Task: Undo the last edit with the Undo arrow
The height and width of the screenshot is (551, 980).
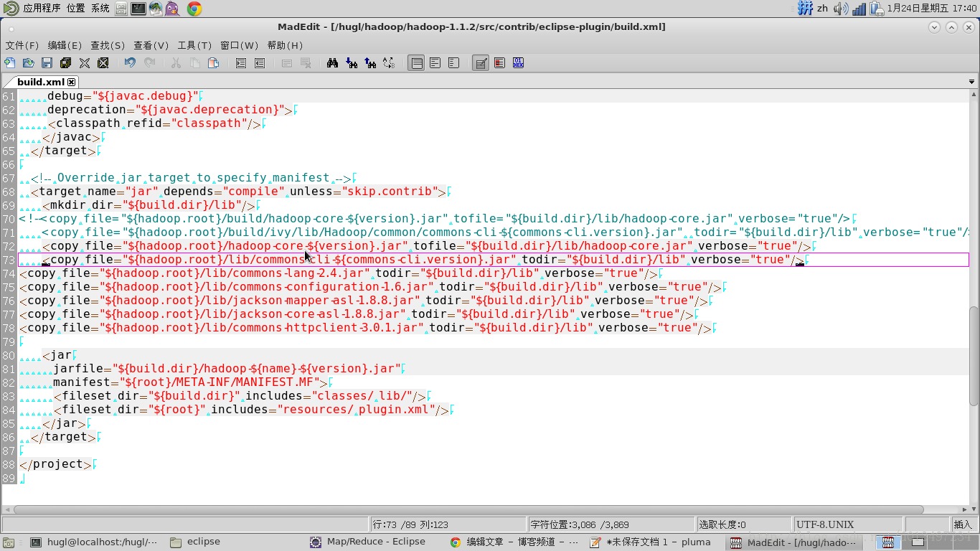Action: coord(130,62)
